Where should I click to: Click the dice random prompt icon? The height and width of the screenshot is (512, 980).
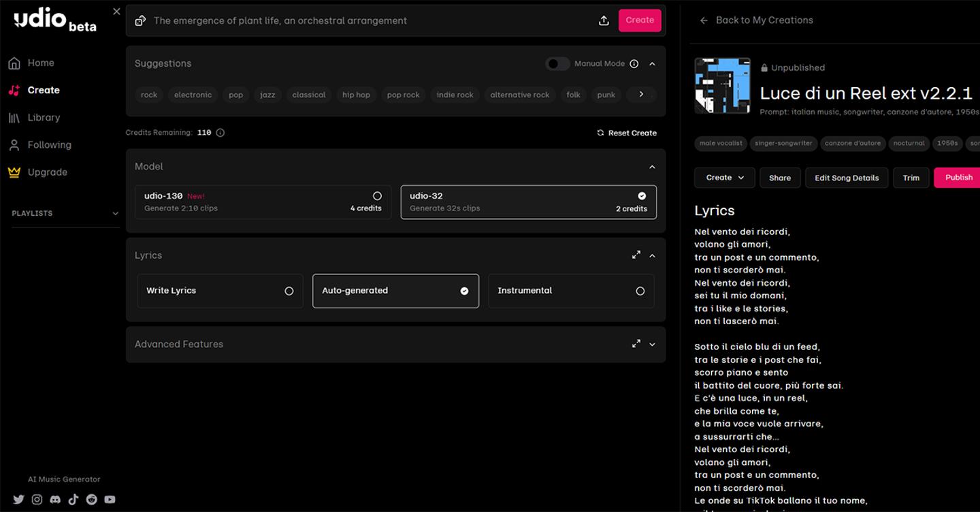click(x=140, y=20)
